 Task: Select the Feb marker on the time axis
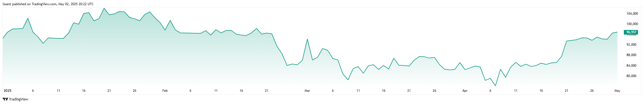click(165, 91)
